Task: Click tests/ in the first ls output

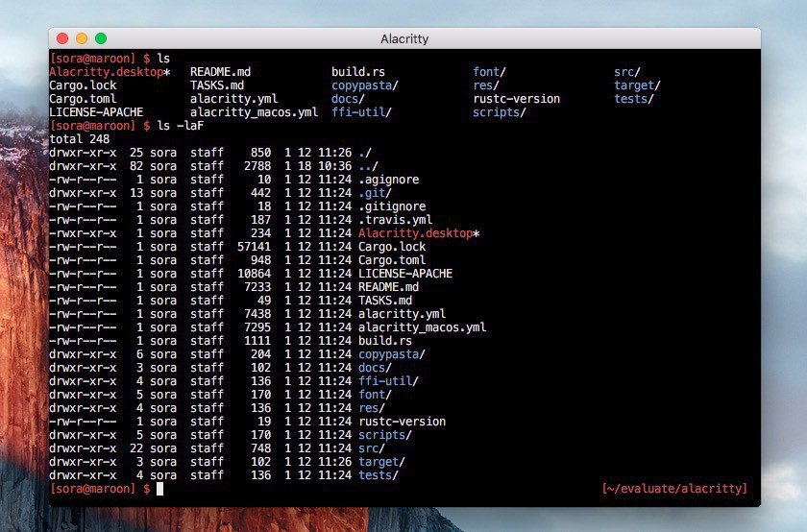Action: 633,99
